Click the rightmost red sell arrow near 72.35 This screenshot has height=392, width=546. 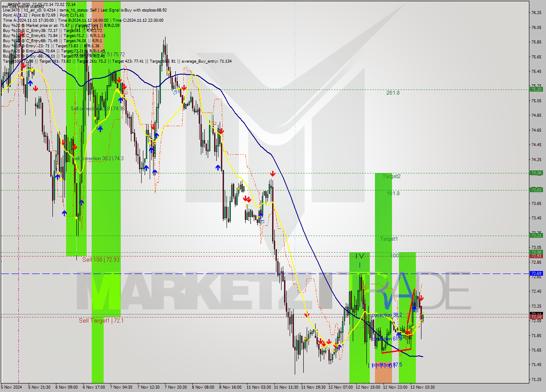(421, 298)
